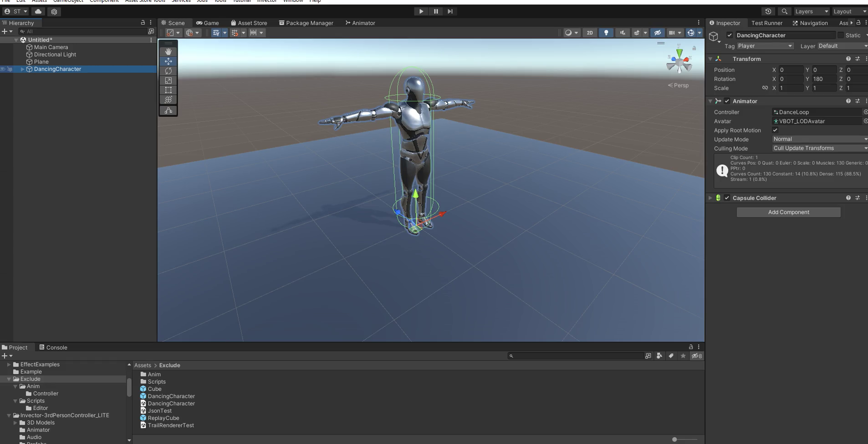Select the combined Transform tool
Screen dimensions: 868x444
click(168, 99)
